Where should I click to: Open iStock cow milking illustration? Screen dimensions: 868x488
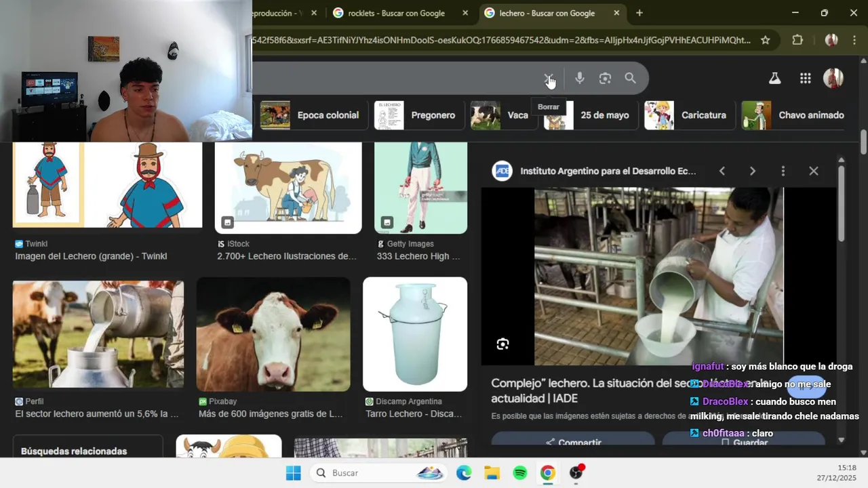pyautogui.click(x=288, y=188)
